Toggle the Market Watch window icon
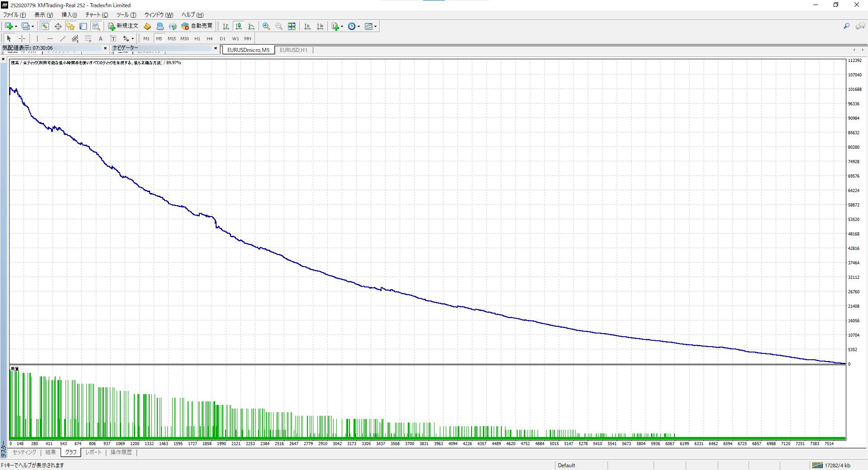This screenshot has height=470, width=868. [x=45, y=26]
